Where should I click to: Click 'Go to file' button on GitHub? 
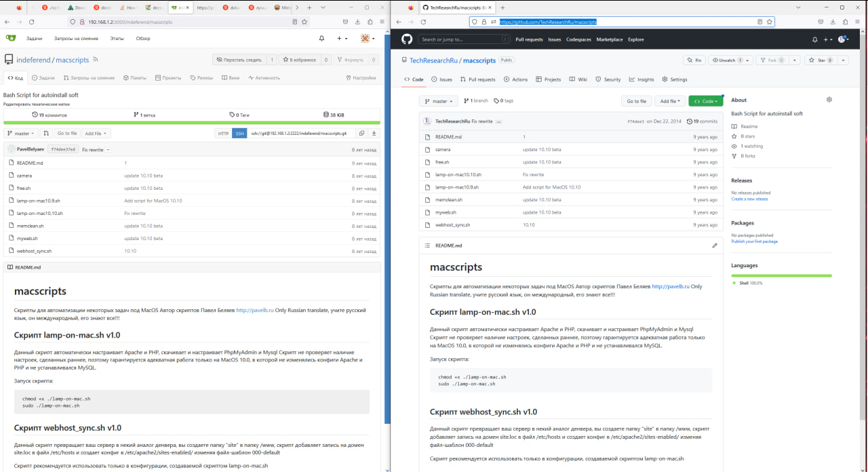636,101
